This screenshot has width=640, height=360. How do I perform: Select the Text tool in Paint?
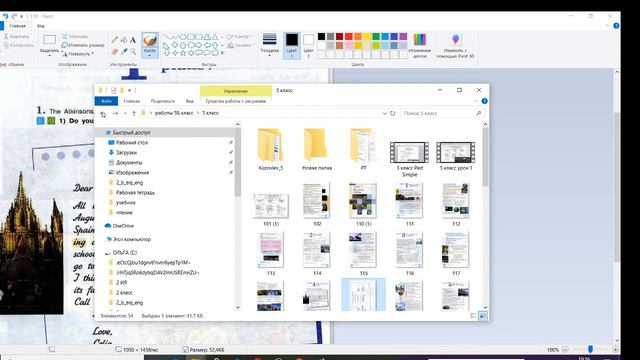point(133,40)
